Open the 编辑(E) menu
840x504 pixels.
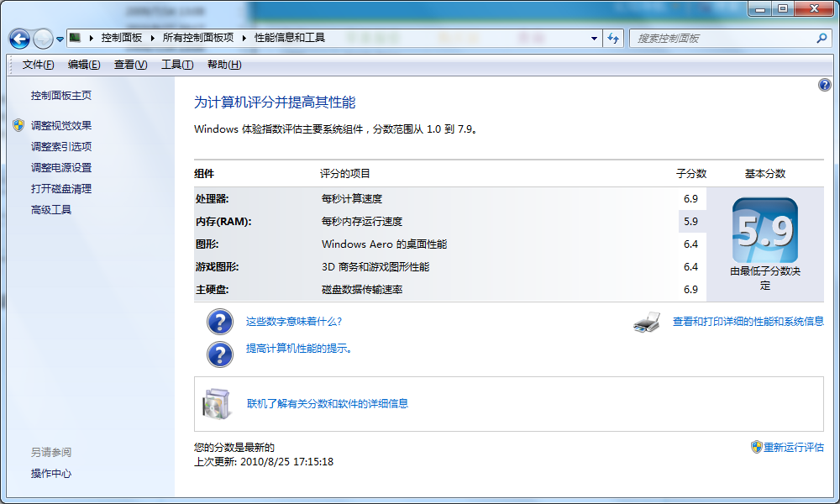[84, 65]
